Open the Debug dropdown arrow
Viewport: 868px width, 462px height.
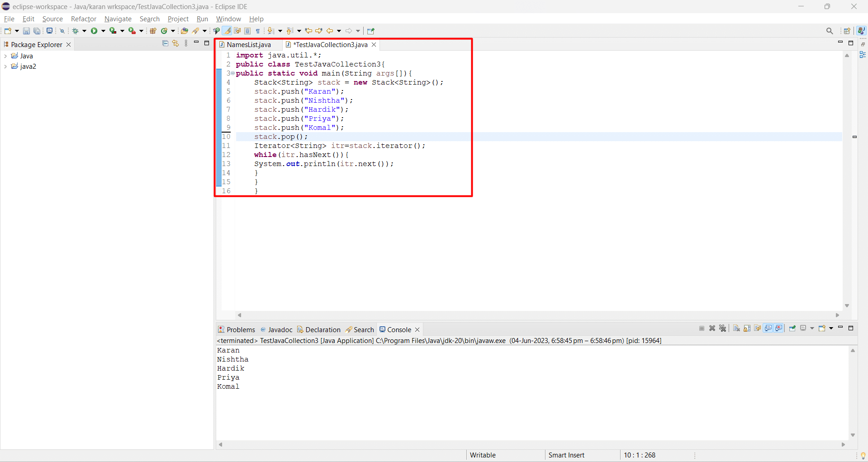click(x=84, y=31)
